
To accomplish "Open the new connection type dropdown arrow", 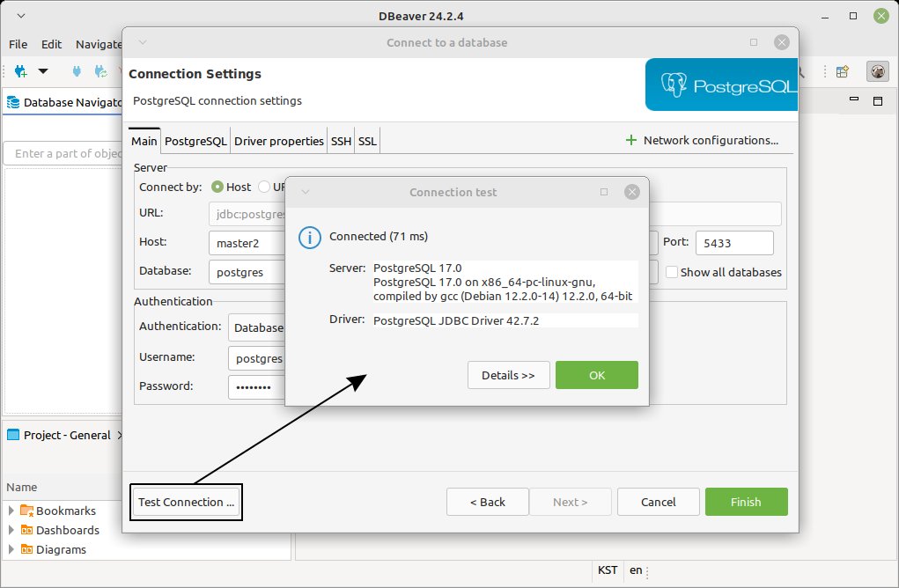I will coord(42,71).
